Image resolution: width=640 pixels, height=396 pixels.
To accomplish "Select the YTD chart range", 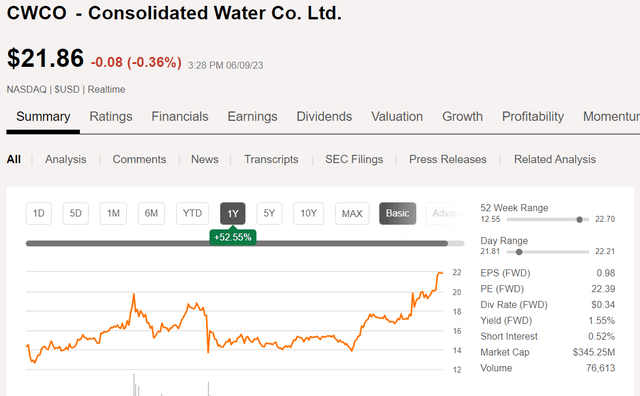I will point(192,214).
